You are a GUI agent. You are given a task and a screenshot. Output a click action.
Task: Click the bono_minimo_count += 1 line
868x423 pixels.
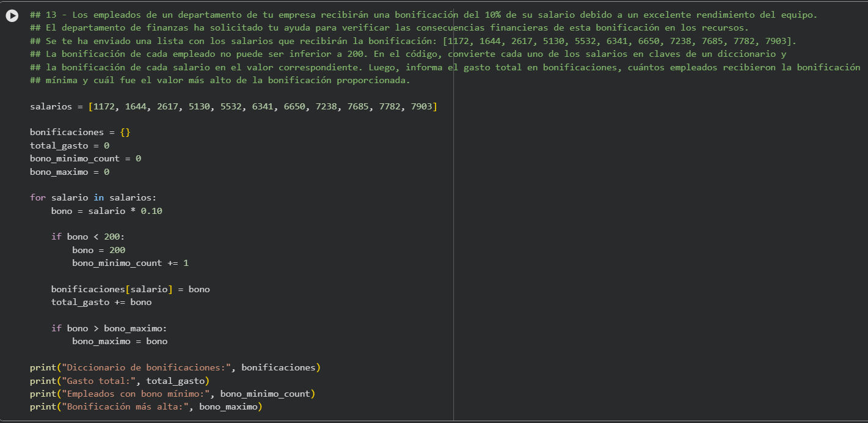130,263
